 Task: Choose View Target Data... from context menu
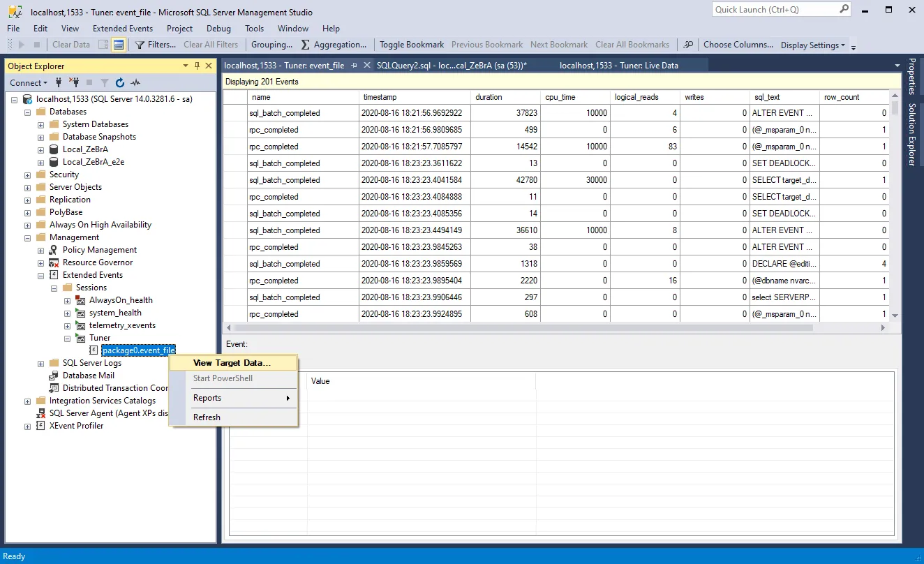[x=234, y=363]
